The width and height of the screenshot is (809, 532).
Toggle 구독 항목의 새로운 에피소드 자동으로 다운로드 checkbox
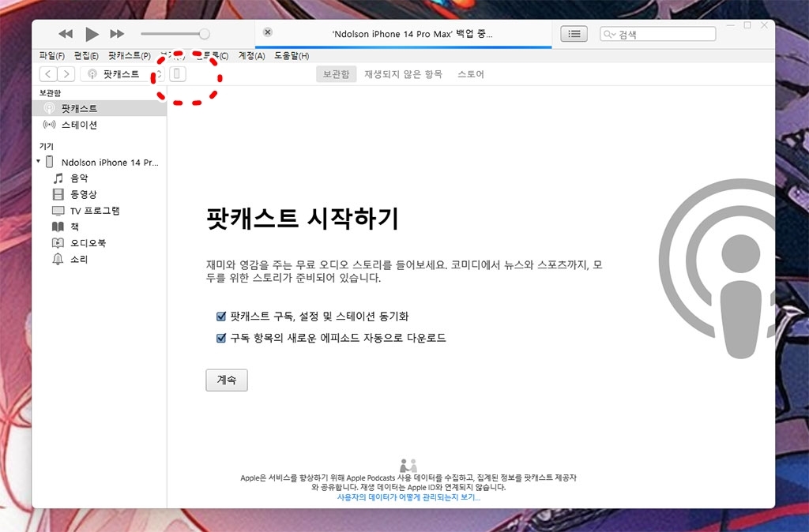[x=221, y=338]
